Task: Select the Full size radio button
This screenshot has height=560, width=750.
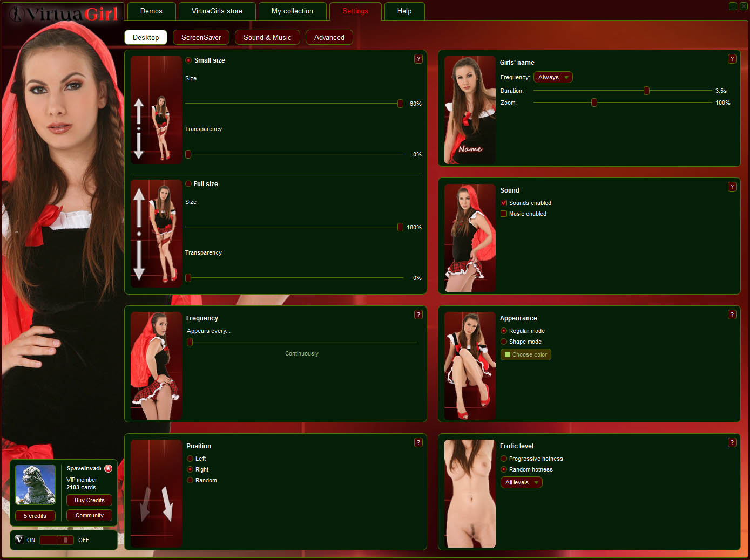Action: (188, 184)
